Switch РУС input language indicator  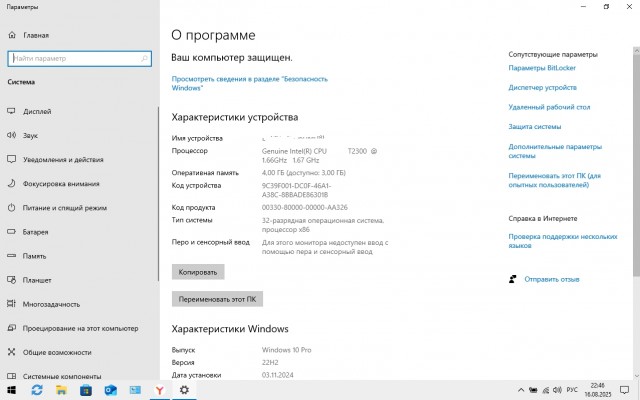click(572, 390)
